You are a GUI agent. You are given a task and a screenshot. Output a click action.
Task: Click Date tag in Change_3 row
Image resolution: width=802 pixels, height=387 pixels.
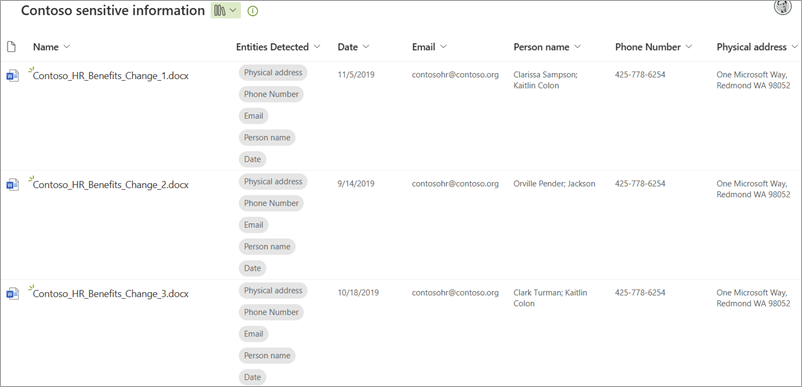(253, 377)
